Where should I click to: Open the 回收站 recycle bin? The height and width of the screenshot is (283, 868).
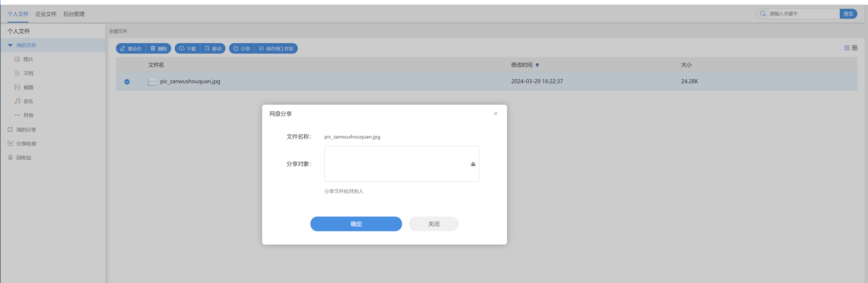[x=24, y=158]
